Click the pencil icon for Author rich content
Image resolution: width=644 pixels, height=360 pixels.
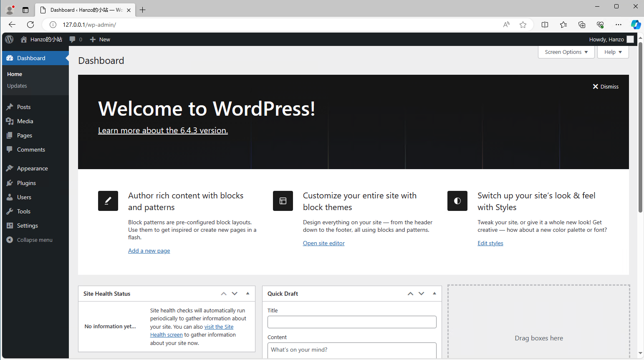tap(108, 201)
